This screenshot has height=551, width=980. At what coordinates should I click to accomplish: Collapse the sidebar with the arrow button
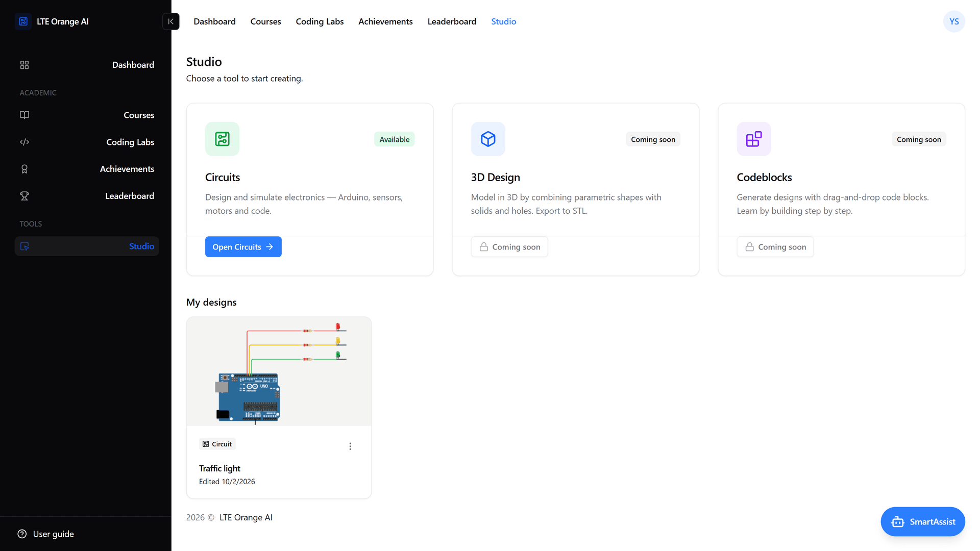(x=171, y=21)
